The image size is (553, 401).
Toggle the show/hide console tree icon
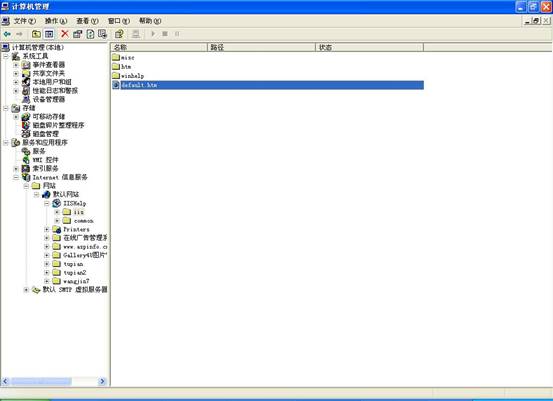[x=49, y=34]
